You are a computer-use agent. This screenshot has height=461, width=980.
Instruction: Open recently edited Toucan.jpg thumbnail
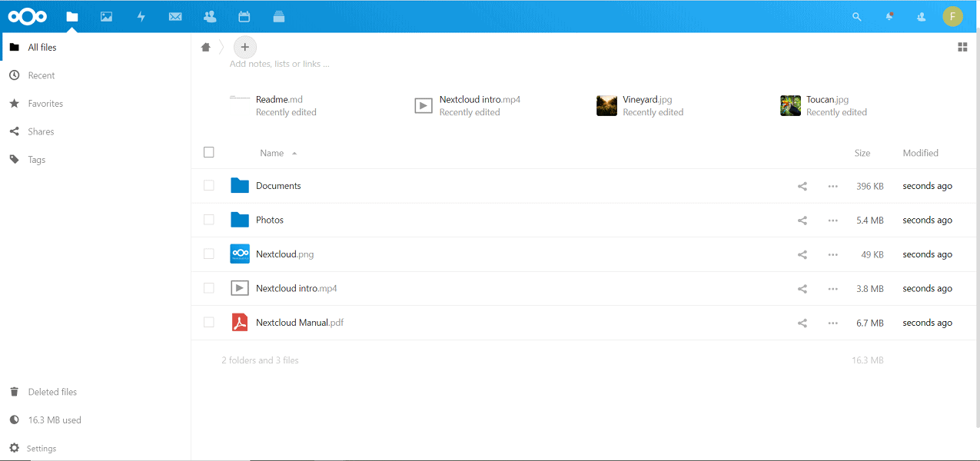click(790, 106)
